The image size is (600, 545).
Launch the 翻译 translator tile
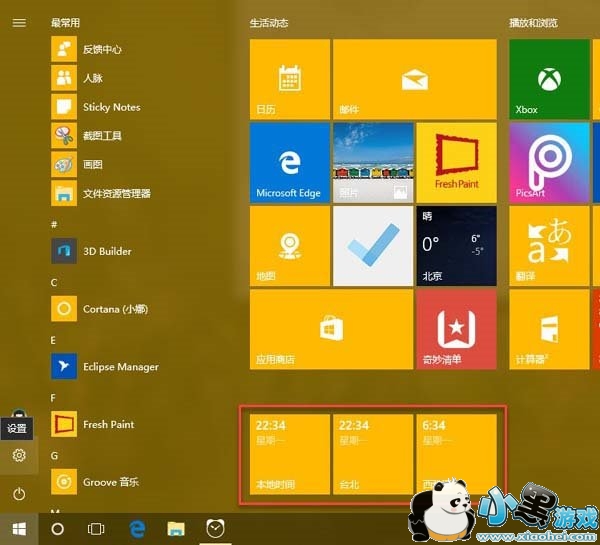click(549, 246)
